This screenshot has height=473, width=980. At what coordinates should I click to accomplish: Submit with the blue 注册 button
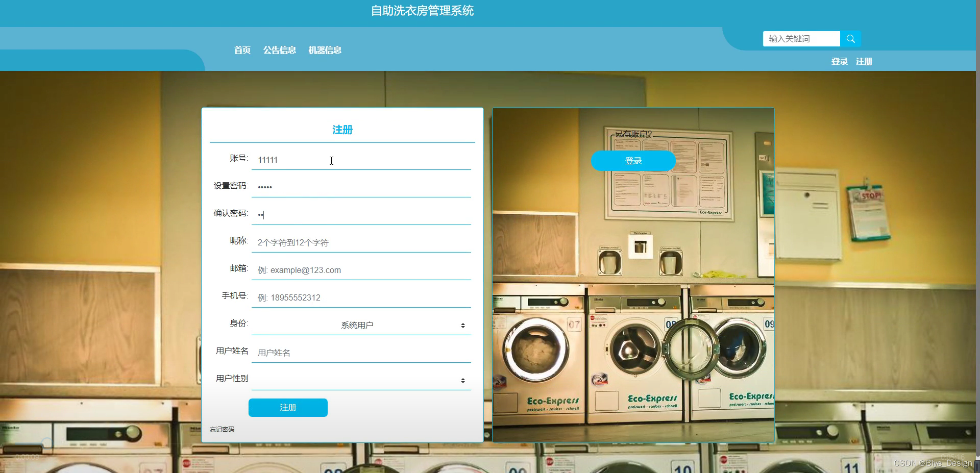[288, 408]
